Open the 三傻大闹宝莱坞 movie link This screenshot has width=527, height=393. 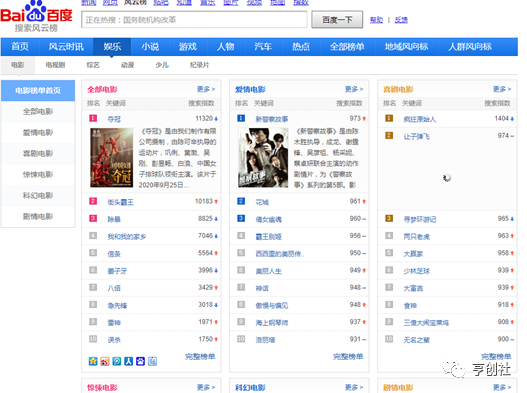pos(426,323)
